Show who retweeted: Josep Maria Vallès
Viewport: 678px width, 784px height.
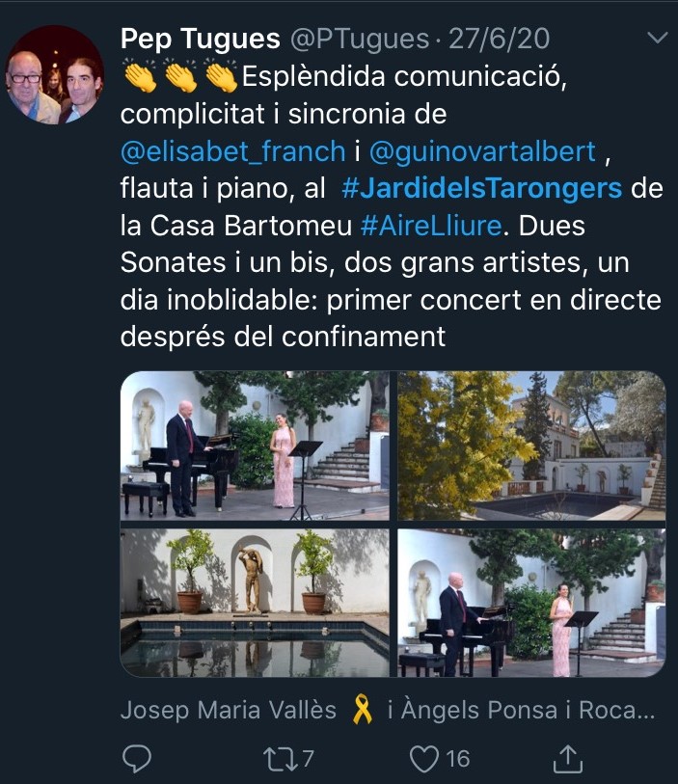[229, 710]
